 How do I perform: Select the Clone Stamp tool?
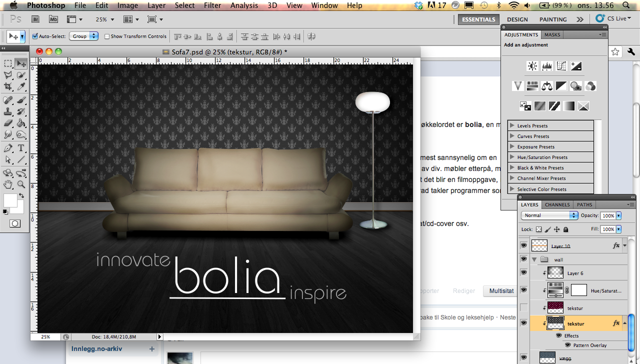coord(8,111)
